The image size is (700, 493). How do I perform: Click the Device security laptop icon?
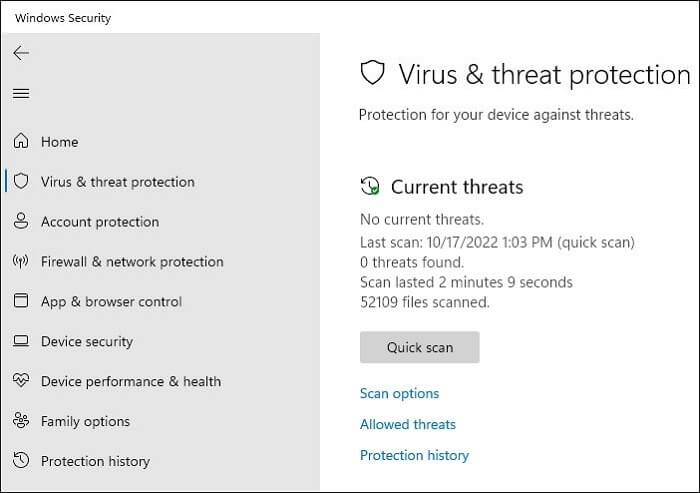coord(21,342)
